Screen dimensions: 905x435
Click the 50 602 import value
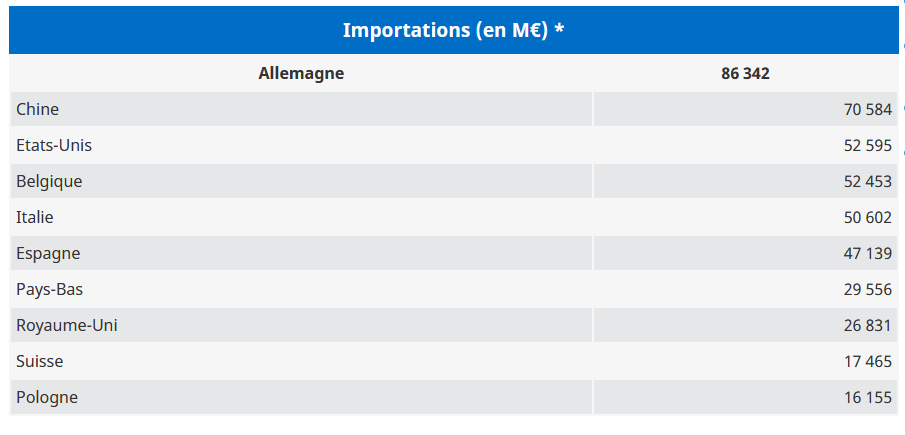tap(867, 217)
